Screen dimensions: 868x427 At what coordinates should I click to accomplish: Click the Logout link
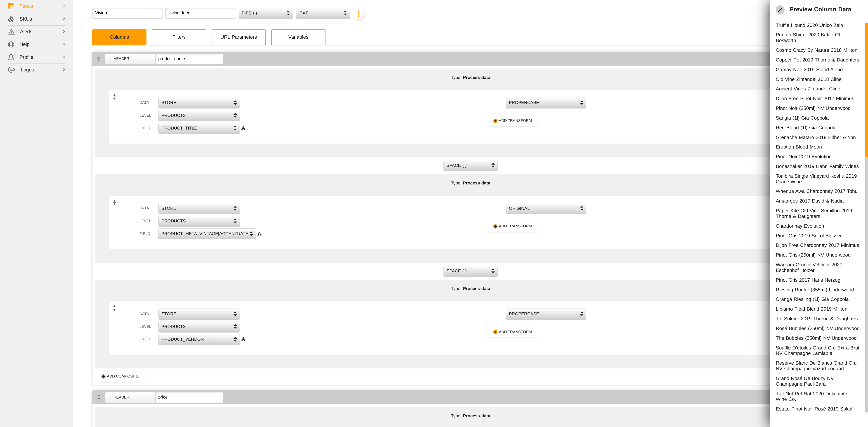pos(28,70)
